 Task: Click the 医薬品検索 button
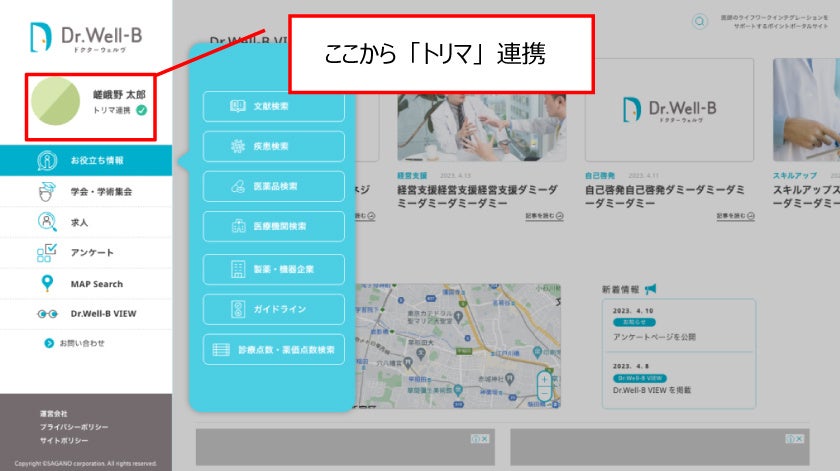pos(274,186)
